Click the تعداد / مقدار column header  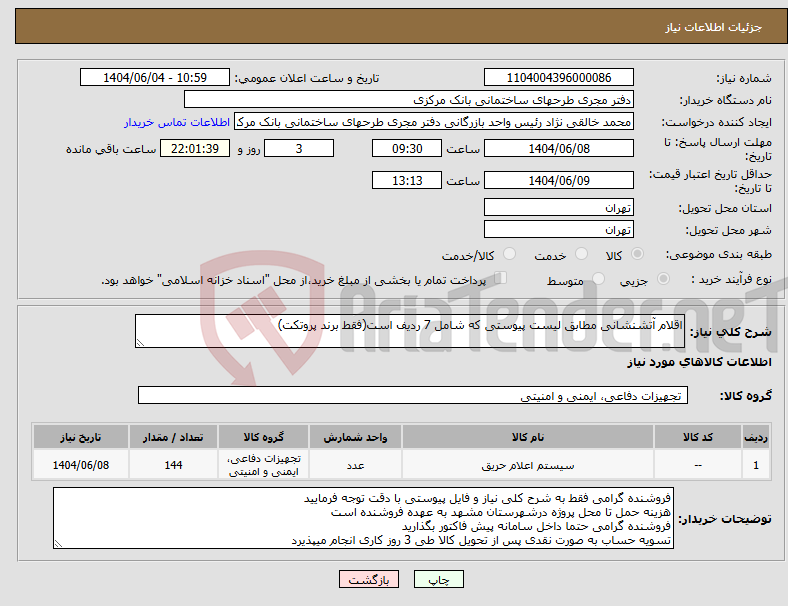point(173,437)
